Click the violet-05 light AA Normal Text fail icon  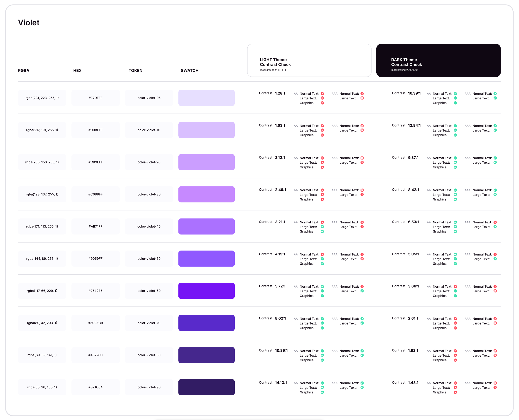322,94
